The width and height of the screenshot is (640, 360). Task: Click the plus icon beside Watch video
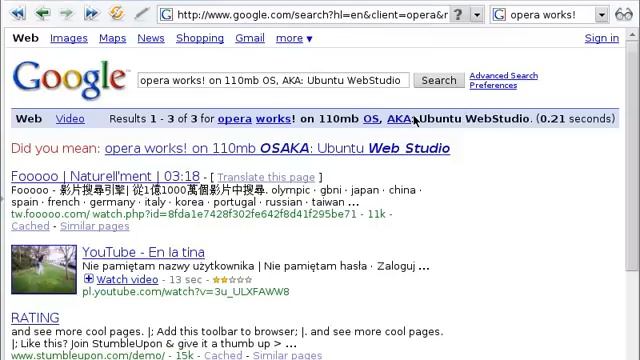89,279
